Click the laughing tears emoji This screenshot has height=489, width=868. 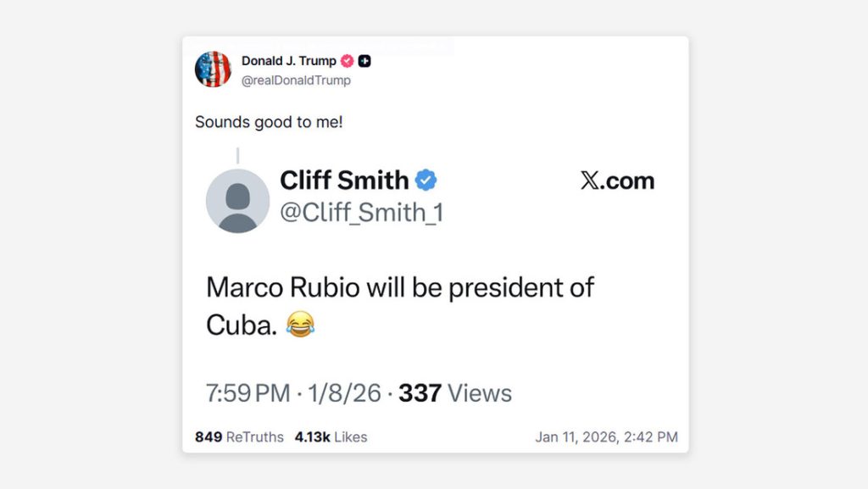(300, 323)
